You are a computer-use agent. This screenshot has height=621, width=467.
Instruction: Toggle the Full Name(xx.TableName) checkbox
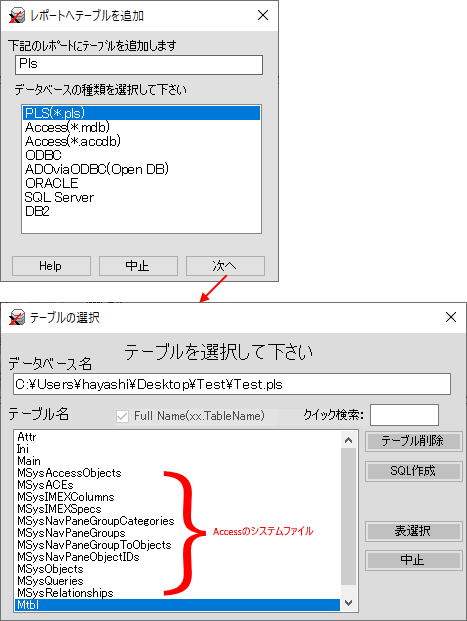122,416
